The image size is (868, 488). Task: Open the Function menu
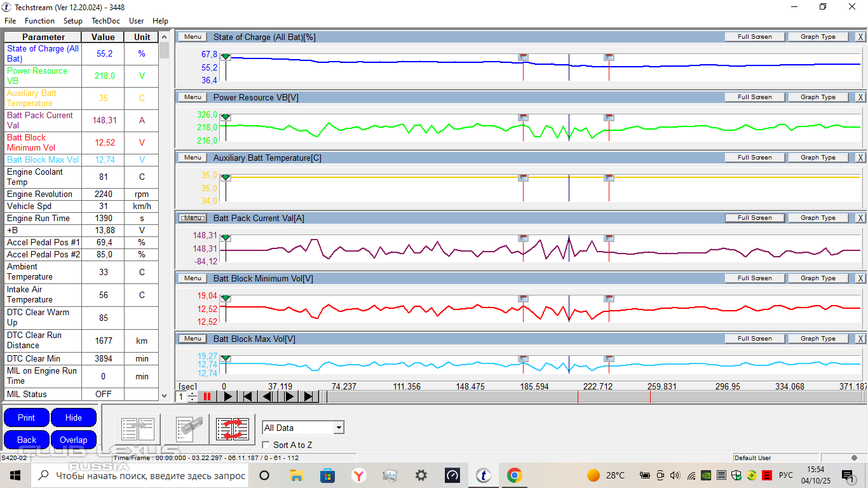click(x=39, y=21)
